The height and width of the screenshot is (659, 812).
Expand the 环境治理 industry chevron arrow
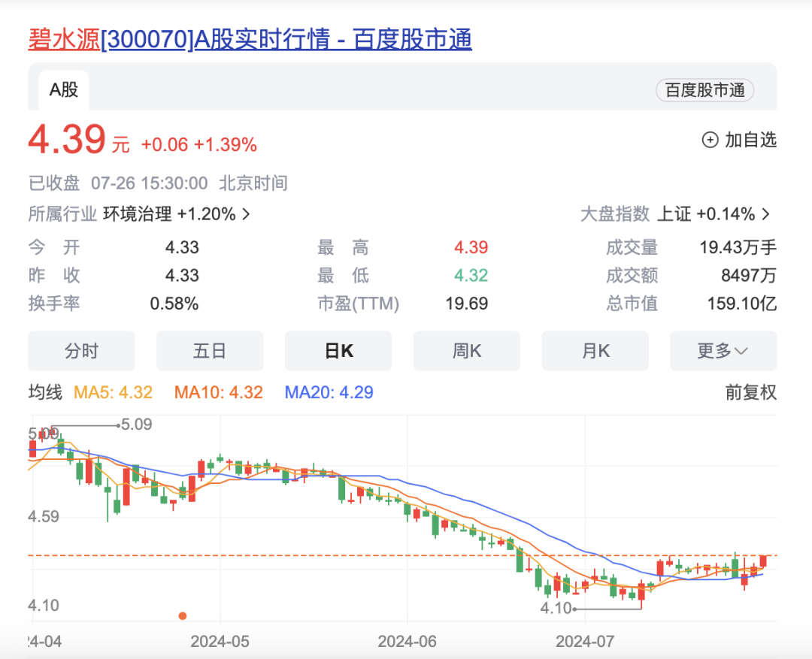tap(247, 214)
